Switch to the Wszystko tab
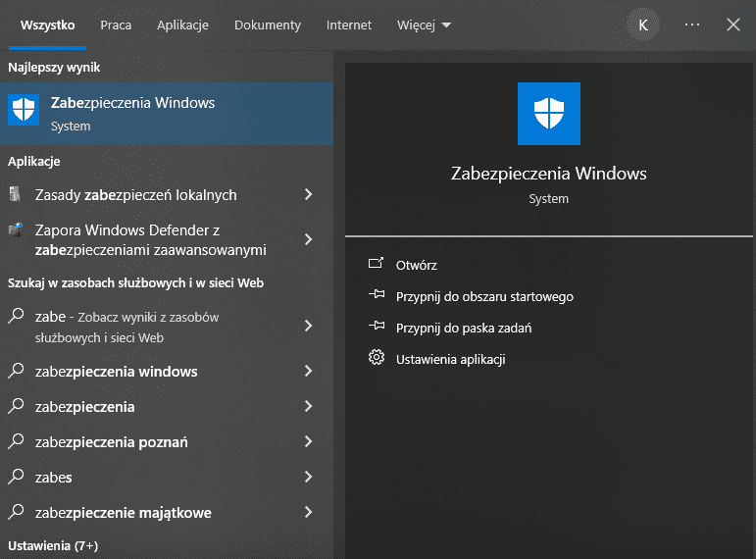This screenshot has height=559, width=756. 47,25
